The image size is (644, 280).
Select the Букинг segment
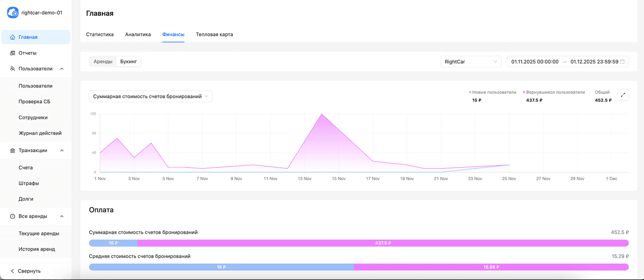point(128,62)
